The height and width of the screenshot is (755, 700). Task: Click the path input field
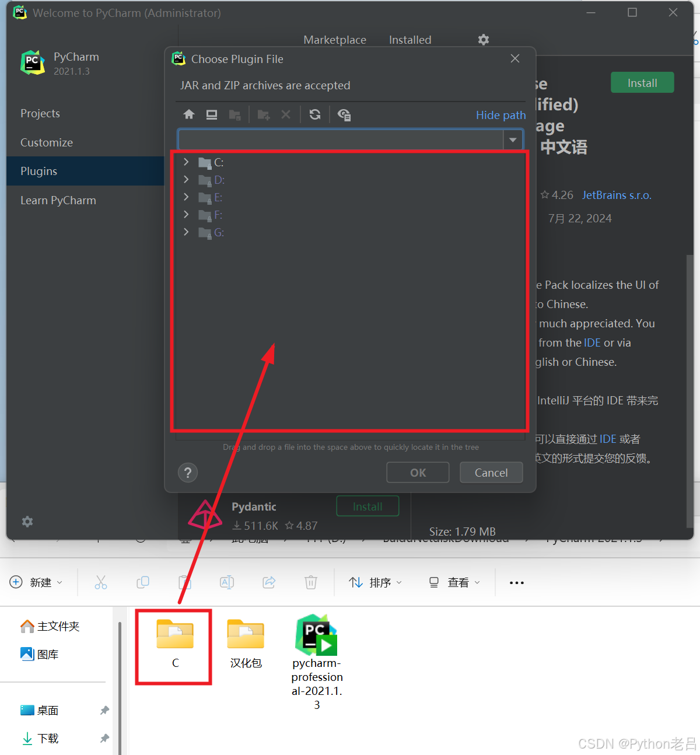click(x=341, y=140)
